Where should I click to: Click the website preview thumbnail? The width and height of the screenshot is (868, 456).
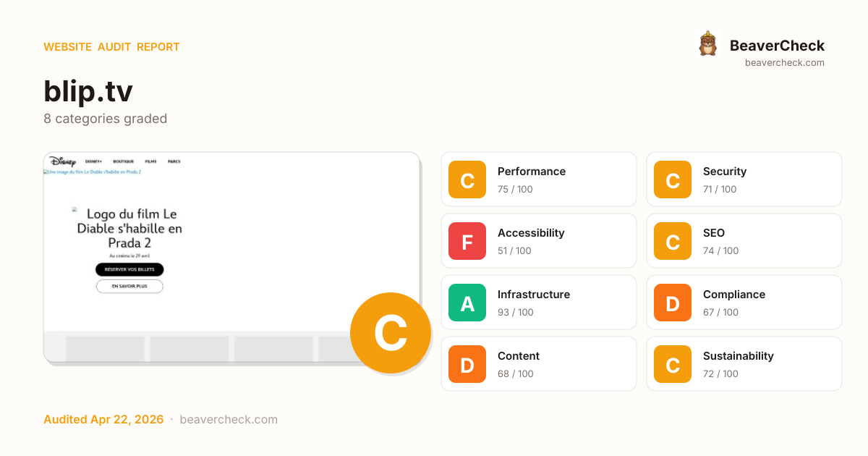click(x=217, y=246)
